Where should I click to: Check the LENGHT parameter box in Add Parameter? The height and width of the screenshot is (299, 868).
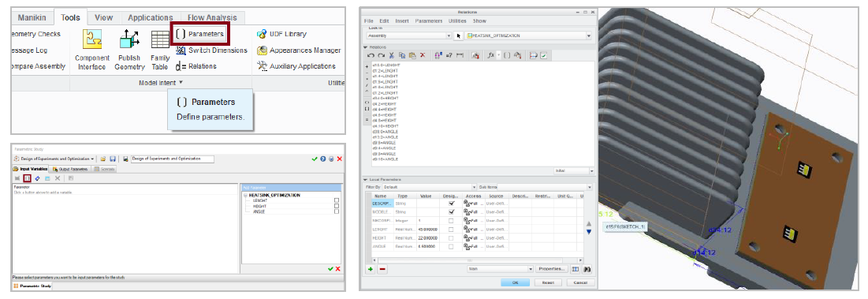(337, 200)
